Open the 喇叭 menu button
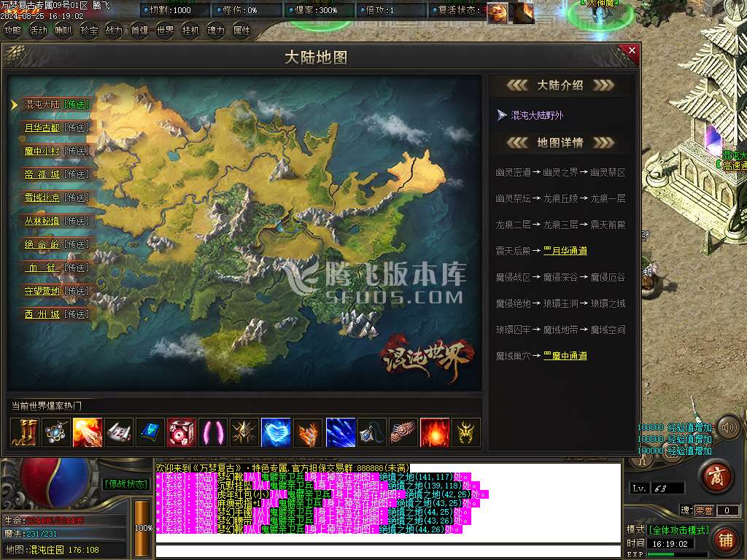This screenshot has width=747, height=560. click(x=63, y=31)
